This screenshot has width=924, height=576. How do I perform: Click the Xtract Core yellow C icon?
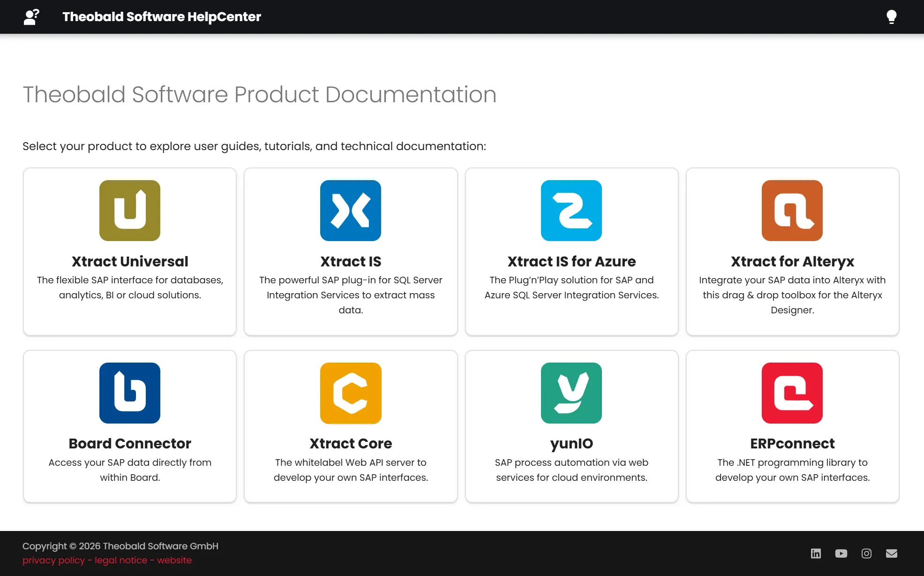point(351,393)
